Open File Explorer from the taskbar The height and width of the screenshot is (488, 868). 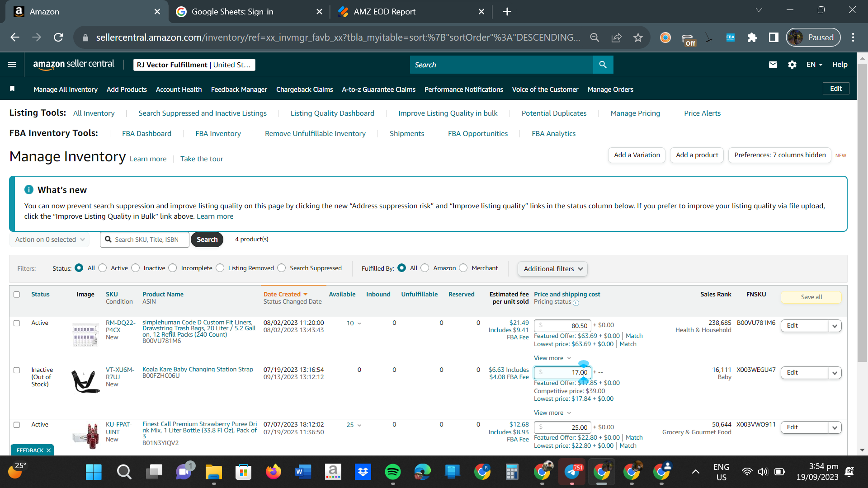(x=213, y=472)
